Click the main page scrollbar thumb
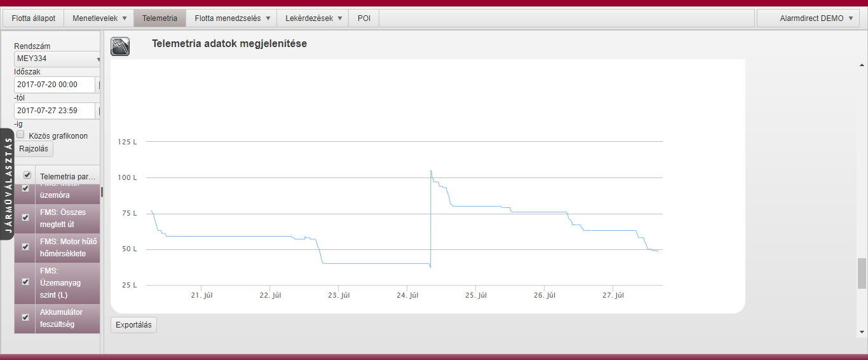The width and height of the screenshot is (868, 360). (x=862, y=273)
